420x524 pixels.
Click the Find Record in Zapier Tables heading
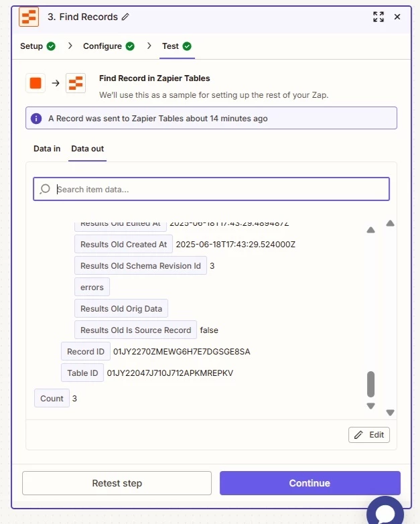coord(154,78)
